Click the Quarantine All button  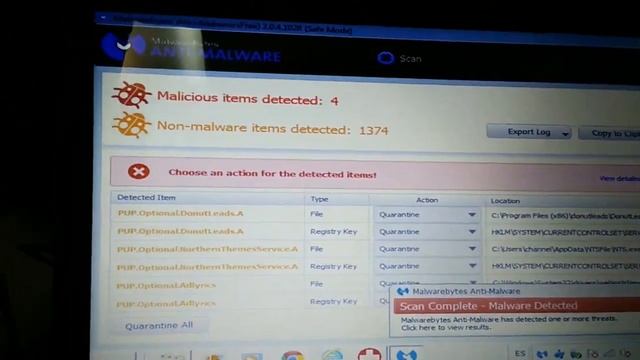point(159,326)
